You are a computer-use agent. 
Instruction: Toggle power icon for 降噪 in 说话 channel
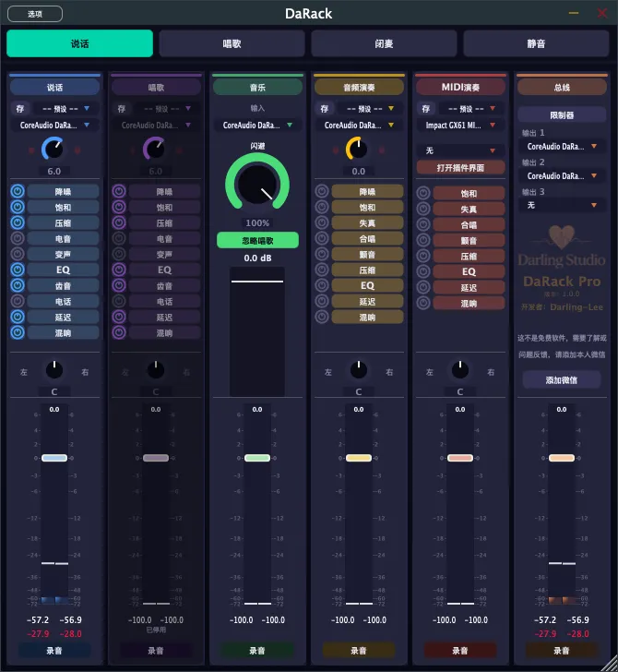click(x=18, y=191)
